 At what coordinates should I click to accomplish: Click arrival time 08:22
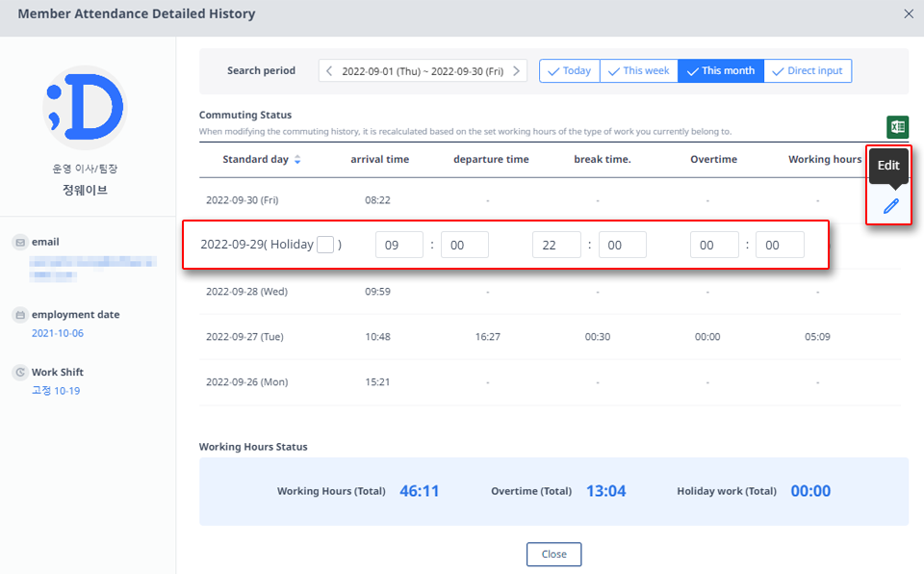click(377, 200)
